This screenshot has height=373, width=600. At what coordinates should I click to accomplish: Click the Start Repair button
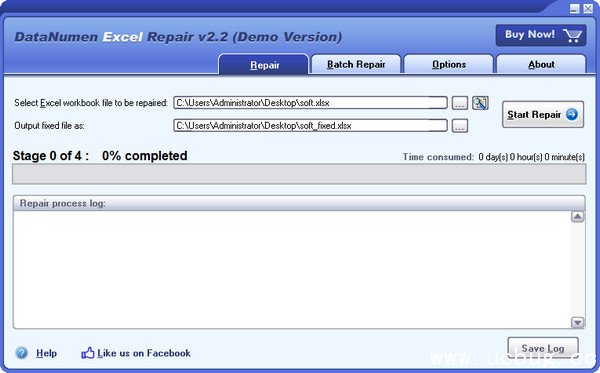[x=543, y=114]
